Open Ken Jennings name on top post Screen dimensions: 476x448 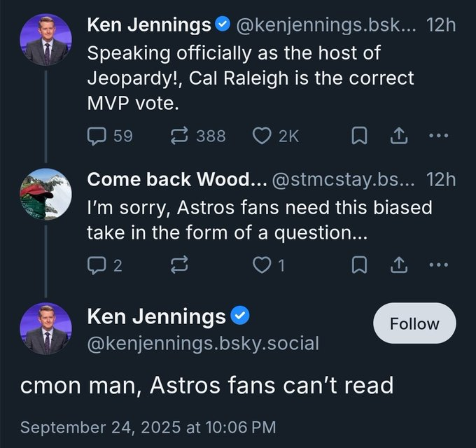(148, 25)
